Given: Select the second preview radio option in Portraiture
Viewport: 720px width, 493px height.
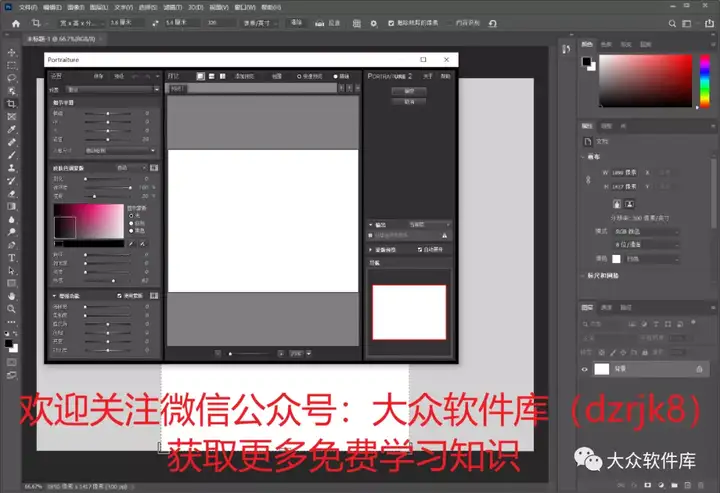Looking at the screenshot, I should point(336,76).
